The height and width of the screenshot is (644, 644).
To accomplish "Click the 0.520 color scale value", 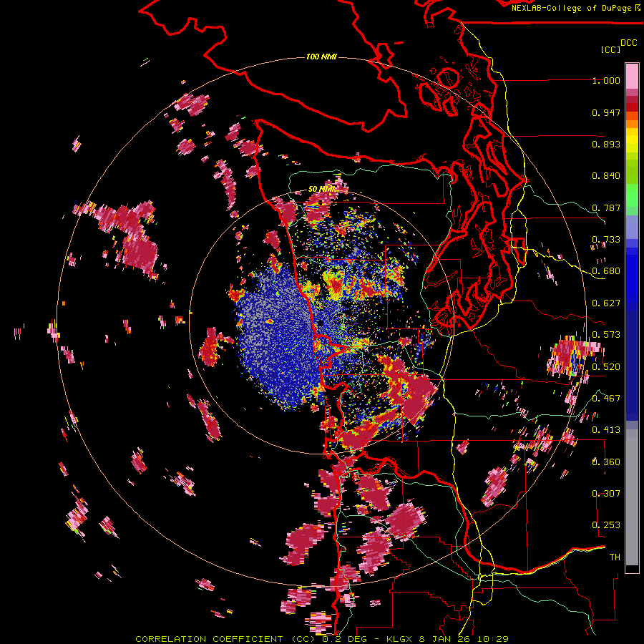I will [x=606, y=366].
